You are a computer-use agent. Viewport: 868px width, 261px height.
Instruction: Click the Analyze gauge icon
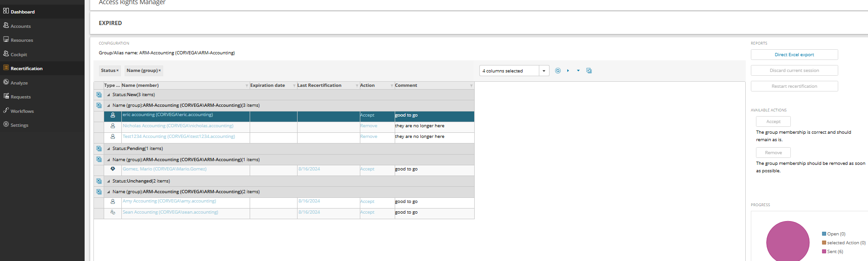(6, 82)
